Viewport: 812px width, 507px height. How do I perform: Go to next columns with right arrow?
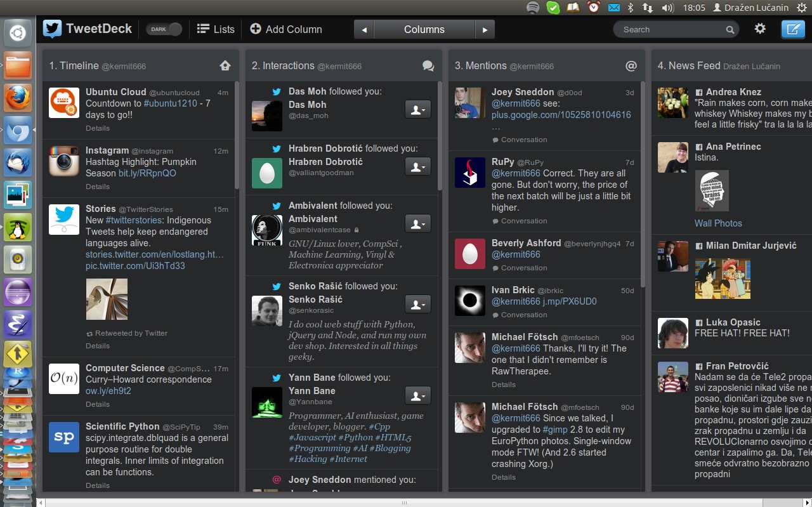point(485,29)
